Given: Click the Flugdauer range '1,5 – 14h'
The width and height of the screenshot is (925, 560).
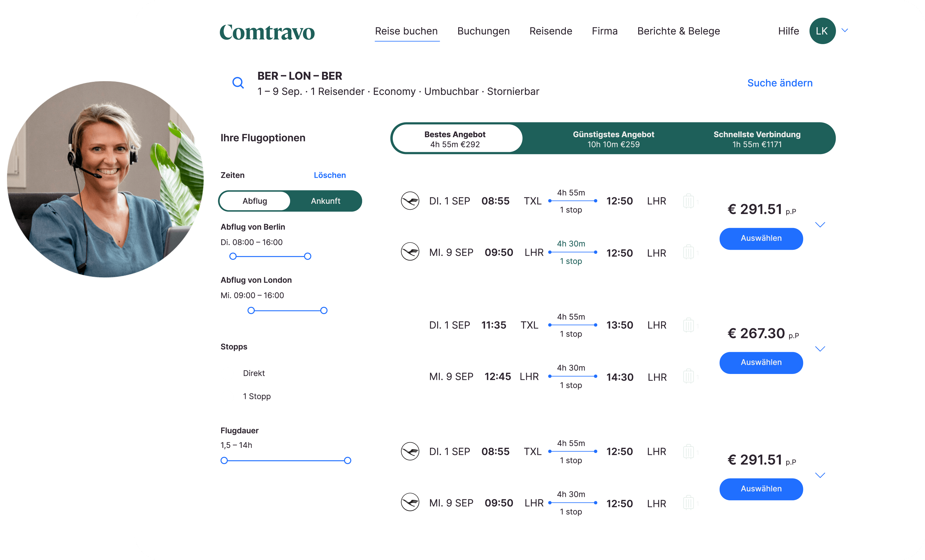Looking at the screenshot, I should (236, 445).
